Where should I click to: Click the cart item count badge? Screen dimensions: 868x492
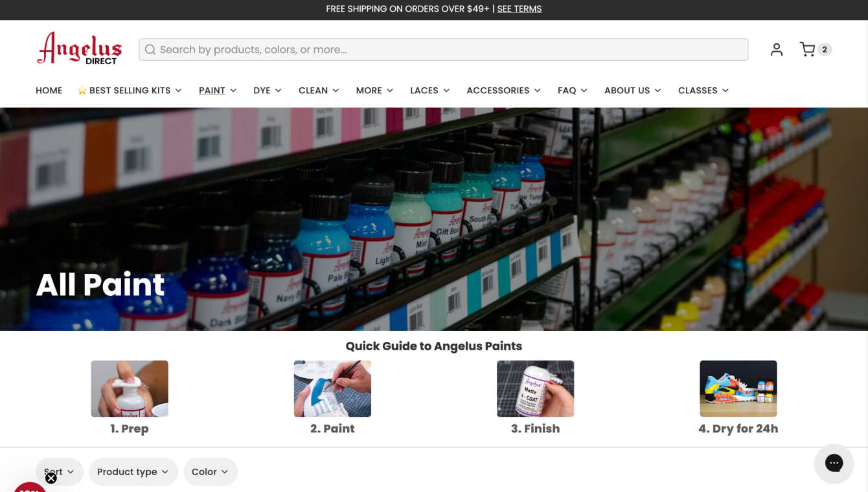(x=824, y=49)
